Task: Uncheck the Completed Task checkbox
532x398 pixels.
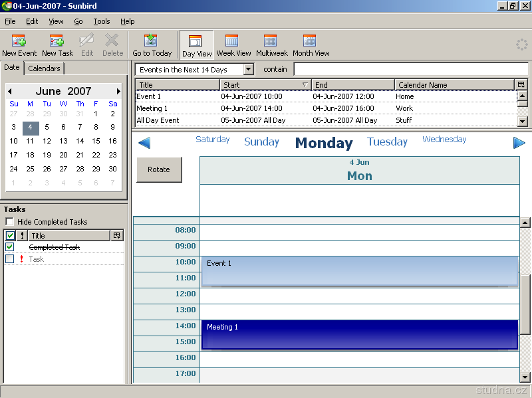Action: click(10, 247)
